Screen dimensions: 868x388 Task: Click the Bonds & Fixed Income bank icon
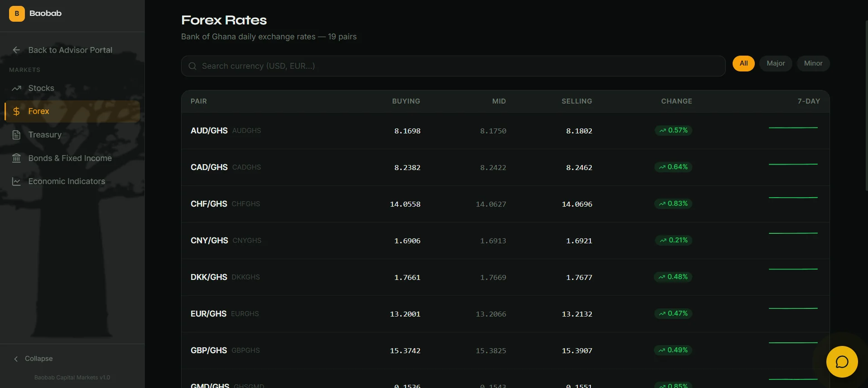(x=16, y=158)
